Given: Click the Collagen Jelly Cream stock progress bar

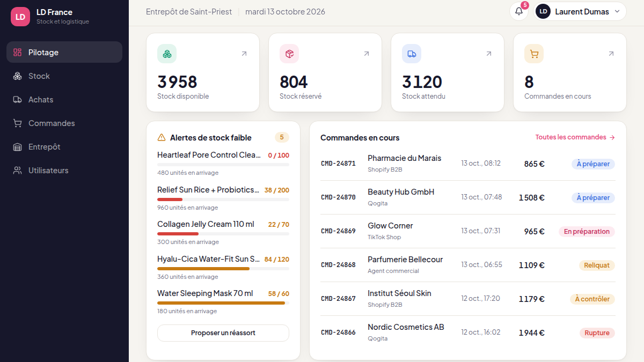Looking at the screenshot, I should click(223, 234).
